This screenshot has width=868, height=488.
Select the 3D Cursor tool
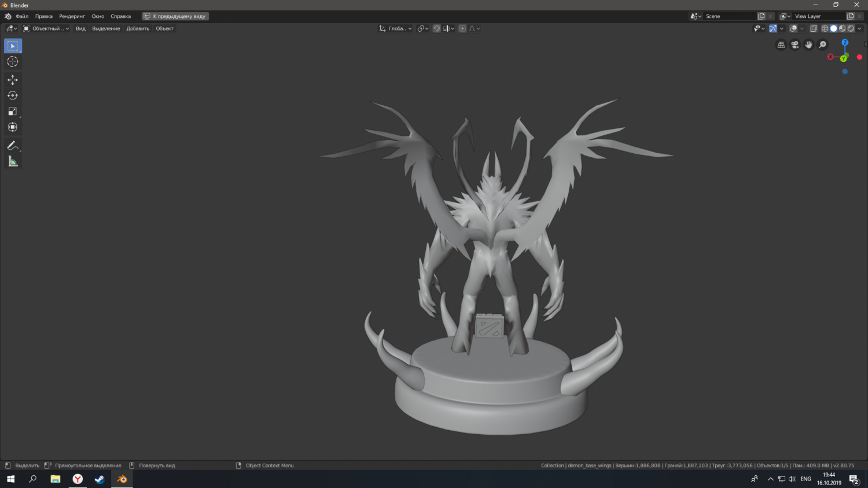click(x=13, y=62)
